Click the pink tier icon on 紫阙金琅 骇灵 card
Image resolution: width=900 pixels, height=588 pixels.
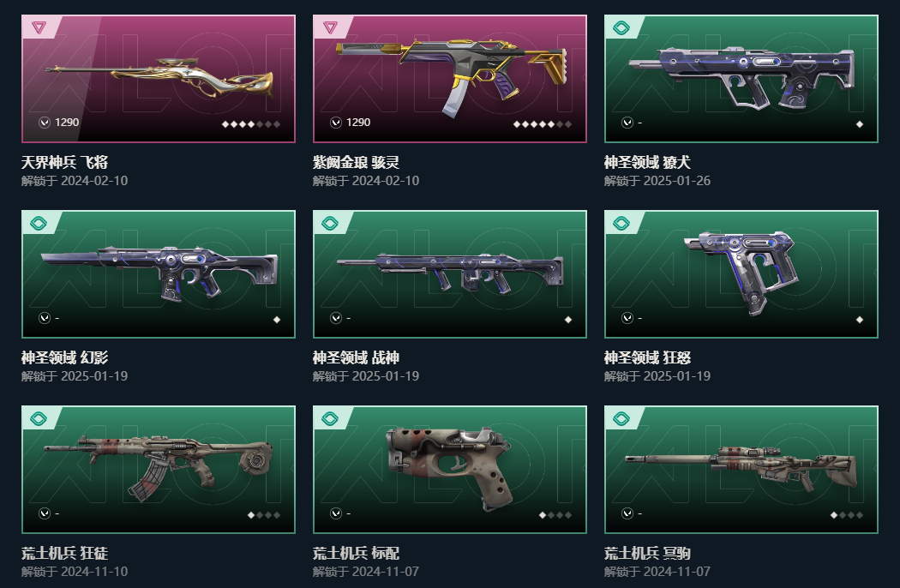[x=330, y=27]
